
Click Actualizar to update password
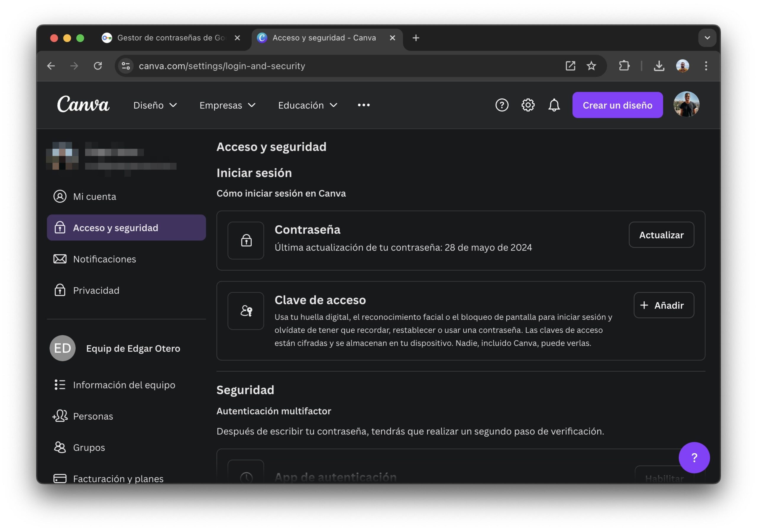(x=661, y=235)
